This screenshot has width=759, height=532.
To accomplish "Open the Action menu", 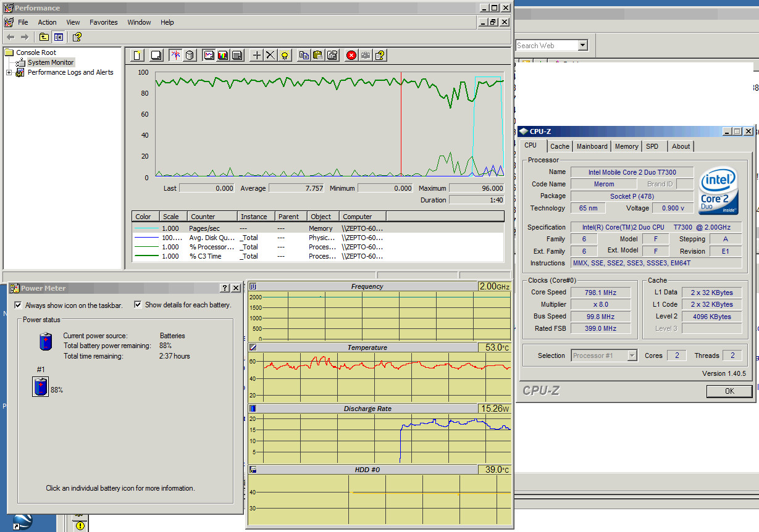I will [x=47, y=22].
